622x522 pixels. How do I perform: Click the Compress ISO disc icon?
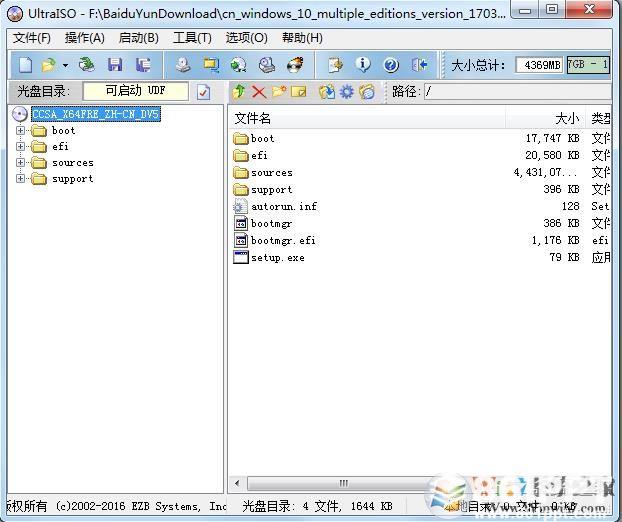(x=238, y=65)
